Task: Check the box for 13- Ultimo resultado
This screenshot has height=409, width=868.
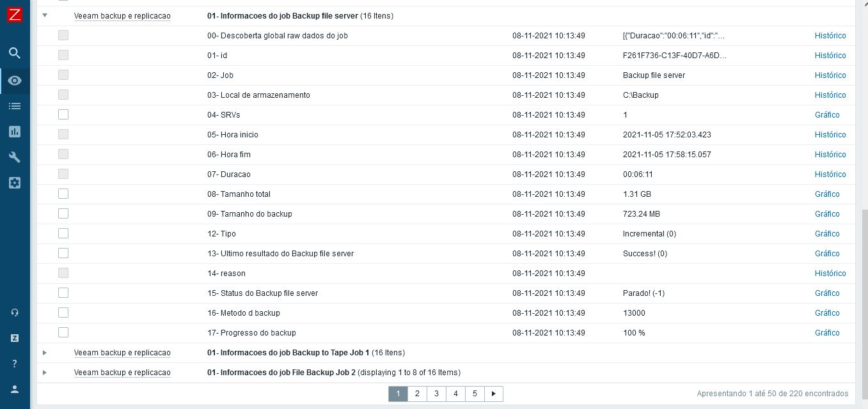Action: (x=63, y=253)
